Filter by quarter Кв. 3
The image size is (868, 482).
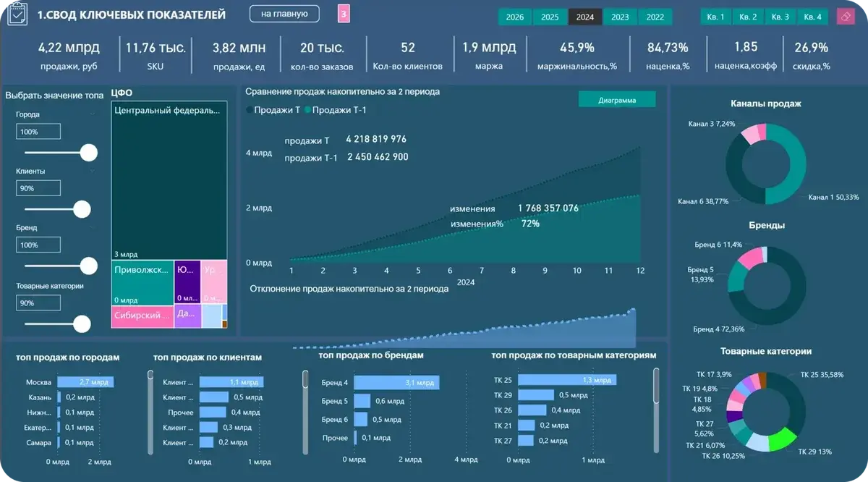tap(780, 17)
